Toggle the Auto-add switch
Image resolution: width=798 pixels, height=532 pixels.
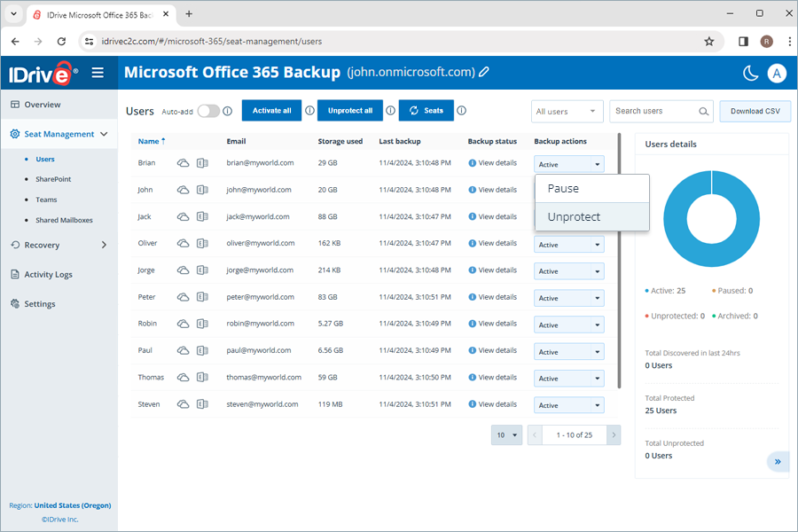tap(208, 112)
